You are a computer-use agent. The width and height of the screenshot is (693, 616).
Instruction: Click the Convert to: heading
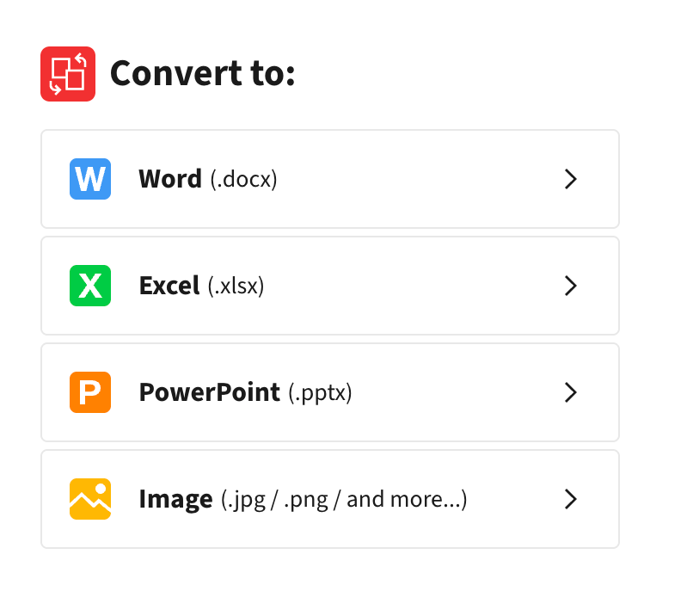[202, 73]
